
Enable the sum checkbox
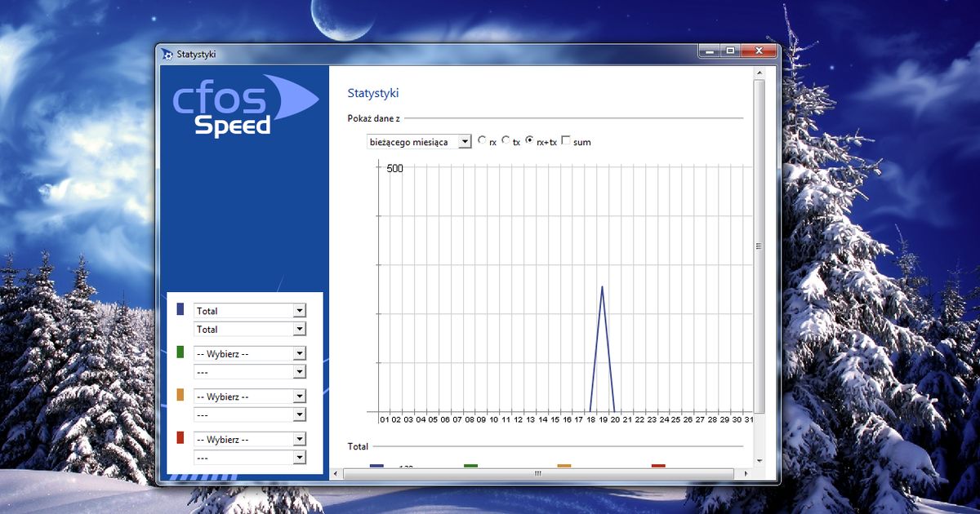[566, 140]
